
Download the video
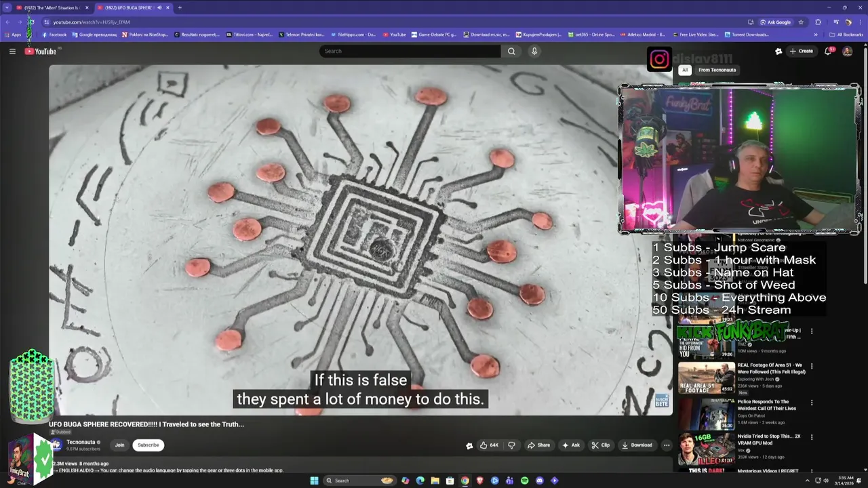coord(637,445)
